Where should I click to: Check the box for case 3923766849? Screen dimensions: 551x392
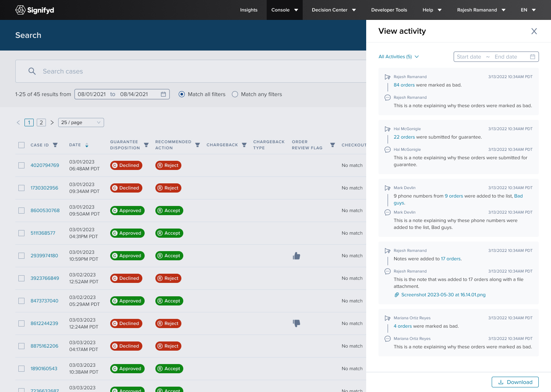21,278
